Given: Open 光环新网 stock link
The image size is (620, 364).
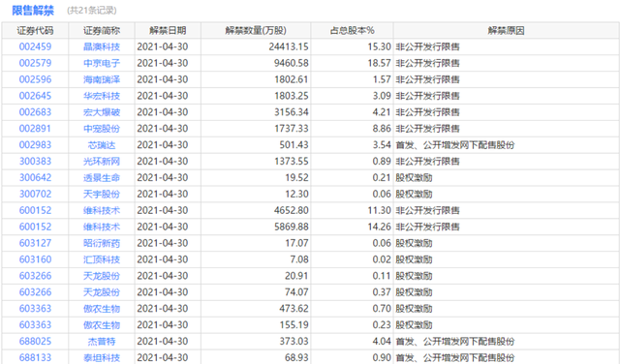Looking at the screenshot, I should click(102, 162).
